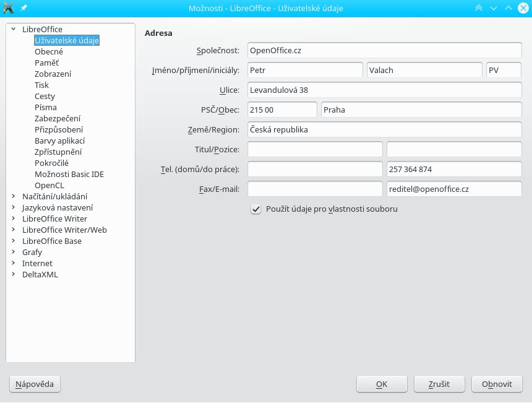Image resolution: width=532 pixels, height=403 pixels.
Task: Select Uživatelské údaje in the tree
Action: coord(67,40)
